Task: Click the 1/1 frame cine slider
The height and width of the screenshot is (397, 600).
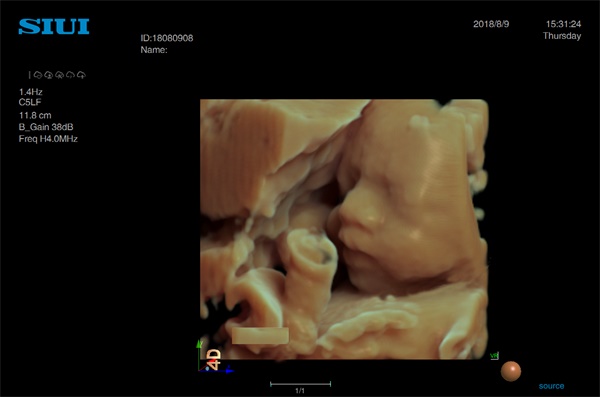Action: point(300,384)
